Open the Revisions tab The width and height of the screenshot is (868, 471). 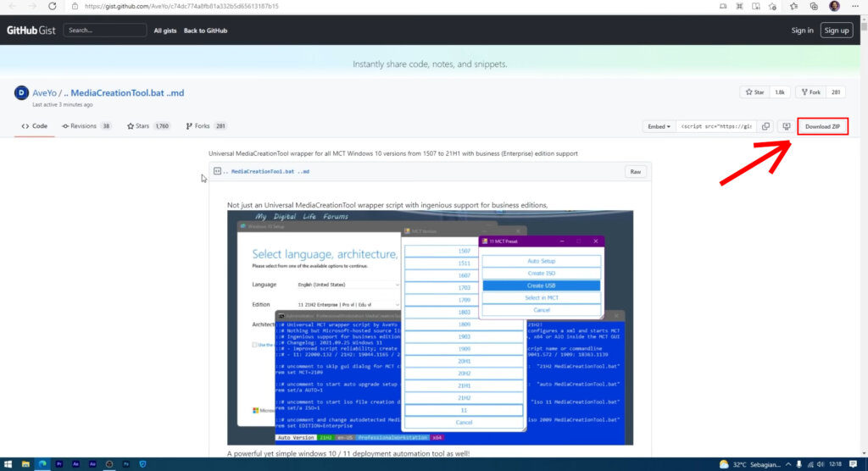click(x=86, y=126)
